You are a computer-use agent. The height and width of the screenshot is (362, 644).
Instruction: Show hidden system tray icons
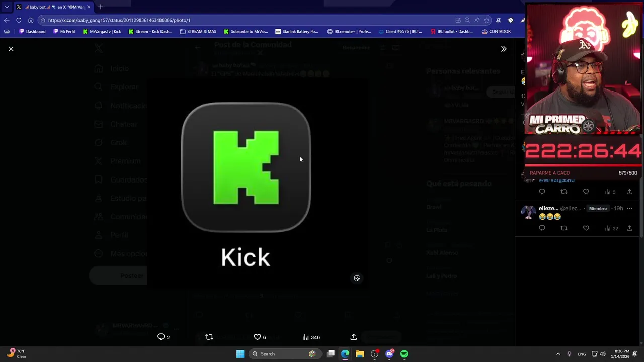(x=558, y=354)
